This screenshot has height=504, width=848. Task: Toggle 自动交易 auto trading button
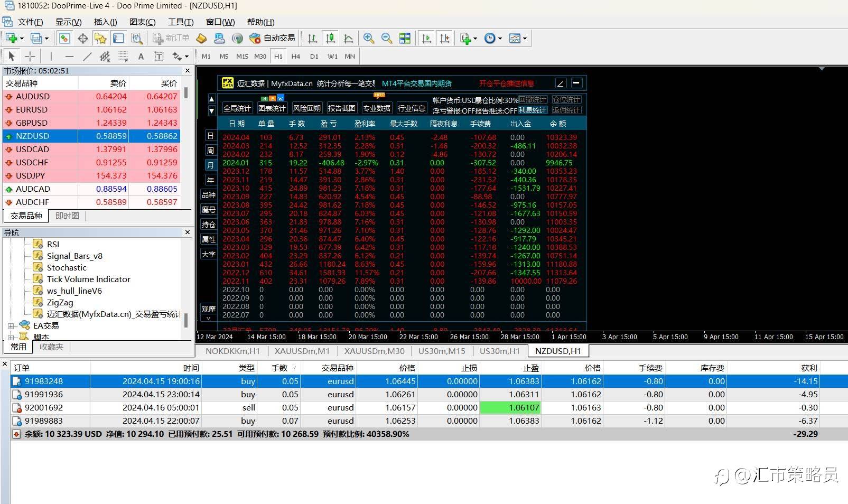(x=273, y=38)
